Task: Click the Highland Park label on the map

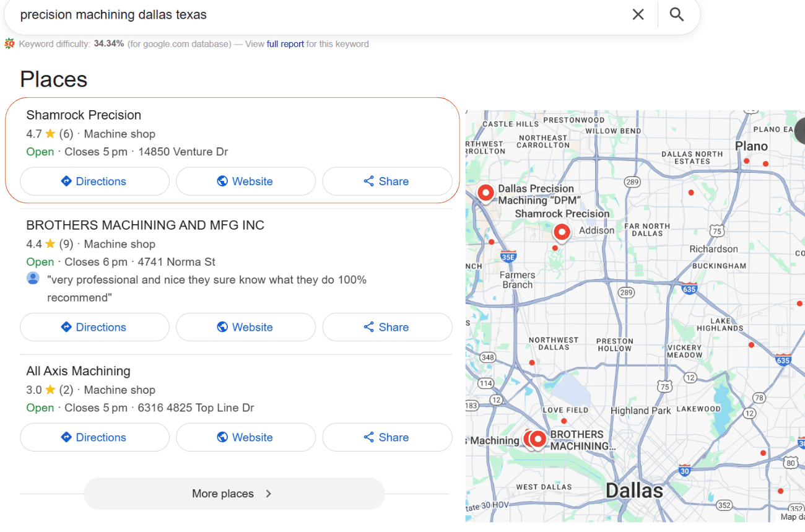Action: [641, 411]
